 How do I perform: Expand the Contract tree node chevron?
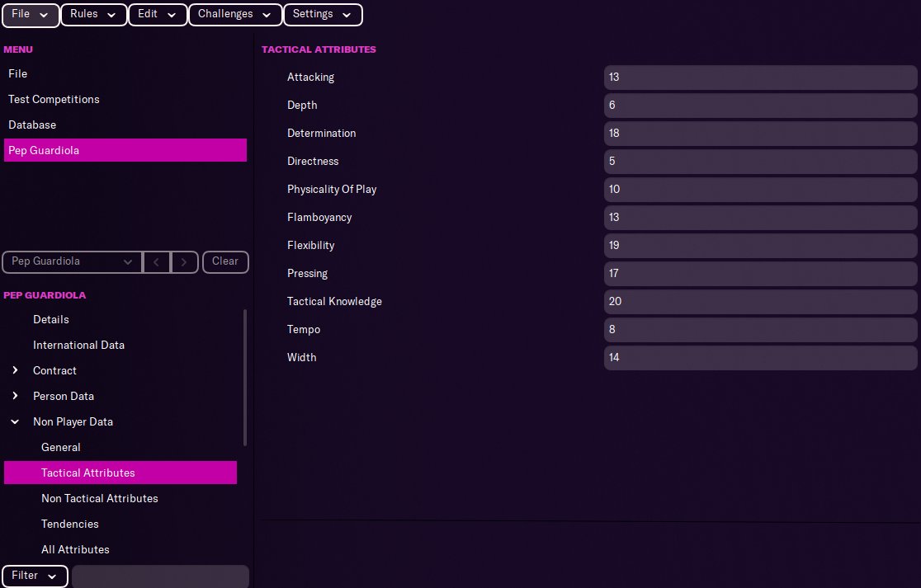click(16, 370)
